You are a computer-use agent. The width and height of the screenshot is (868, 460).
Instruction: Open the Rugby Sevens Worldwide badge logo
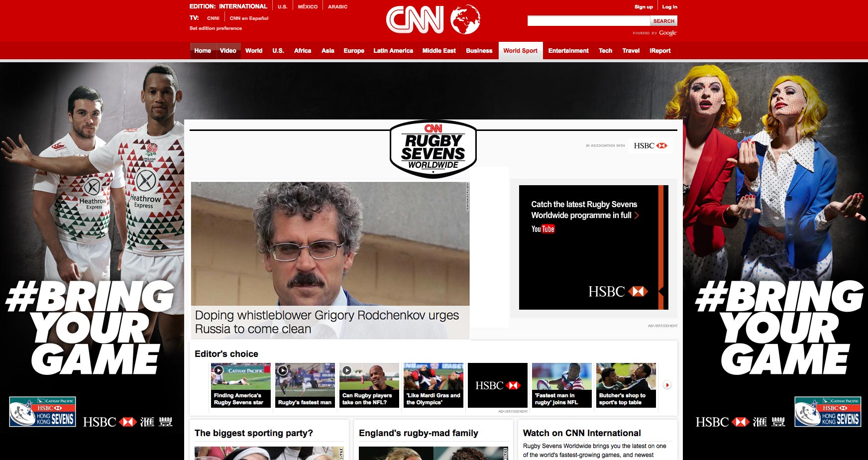click(x=433, y=149)
